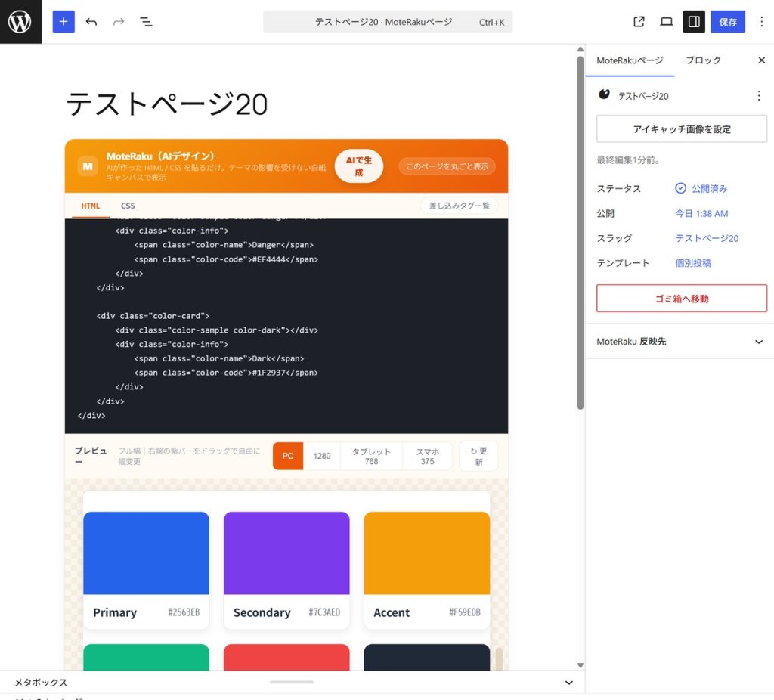This screenshot has width=774, height=700.
Task: Open the block inserter plus button
Action: [63, 22]
